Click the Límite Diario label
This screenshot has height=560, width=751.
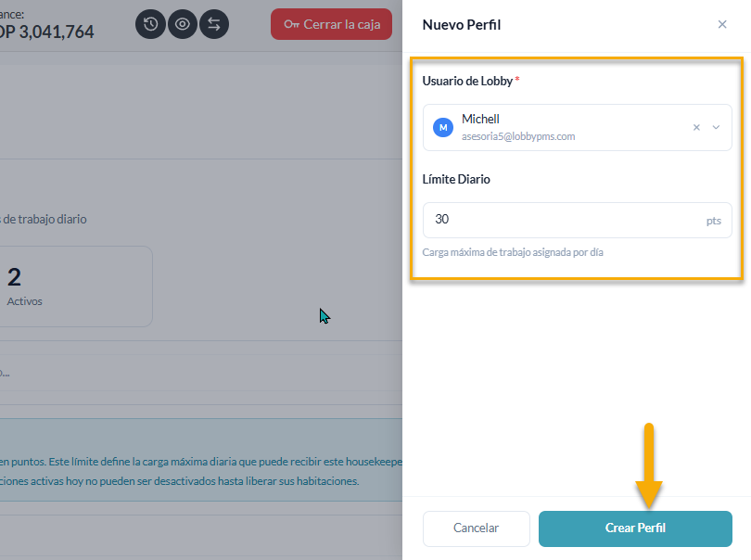coord(456,179)
